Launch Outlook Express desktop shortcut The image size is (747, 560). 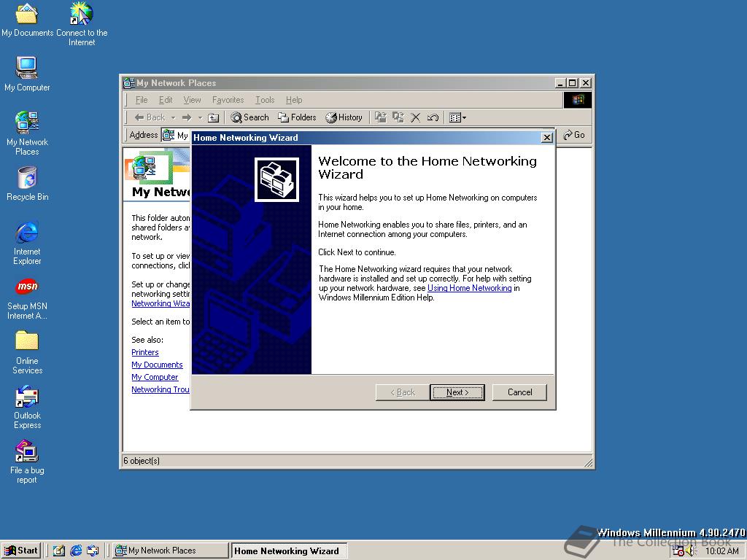[x=27, y=407]
